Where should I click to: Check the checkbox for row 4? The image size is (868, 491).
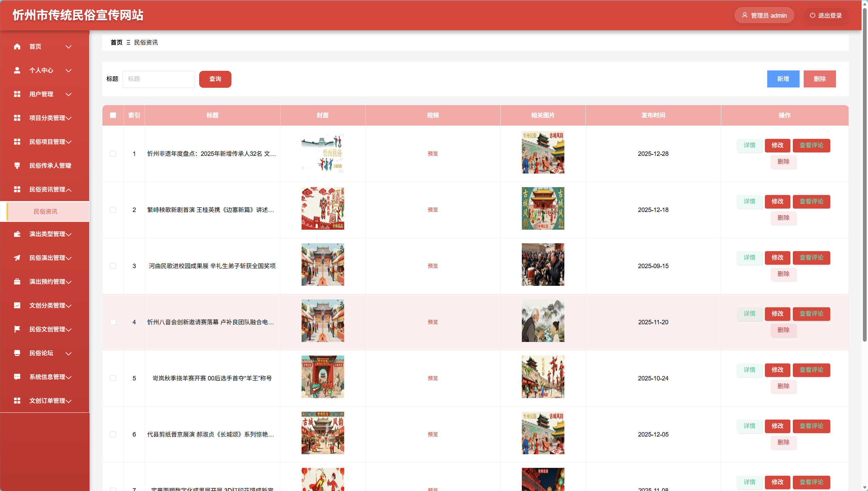(113, 322)
